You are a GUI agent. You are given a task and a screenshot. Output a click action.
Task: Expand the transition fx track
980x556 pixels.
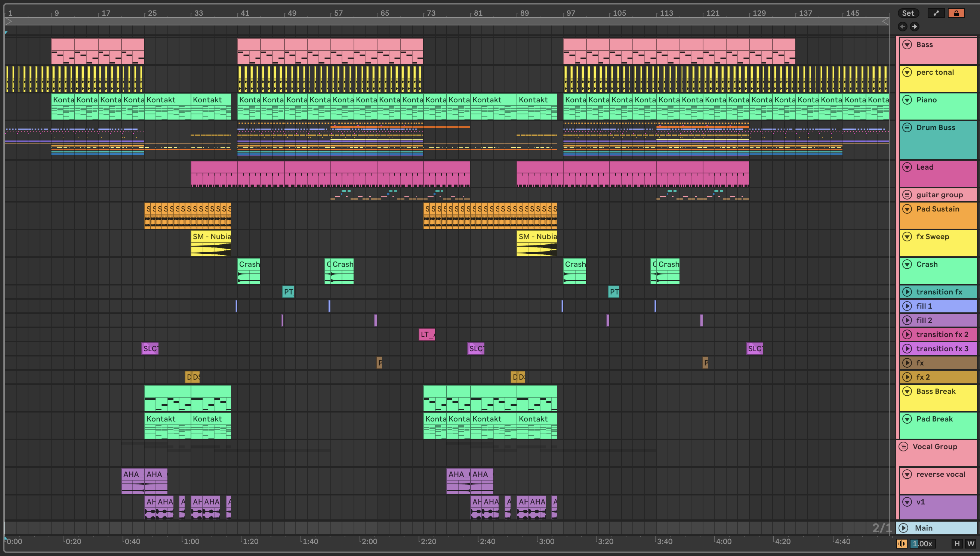[x=907, y=292]
